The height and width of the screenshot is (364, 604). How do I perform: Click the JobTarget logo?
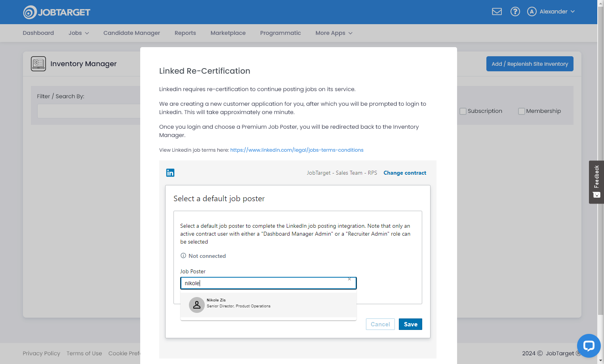click(57, 12)
